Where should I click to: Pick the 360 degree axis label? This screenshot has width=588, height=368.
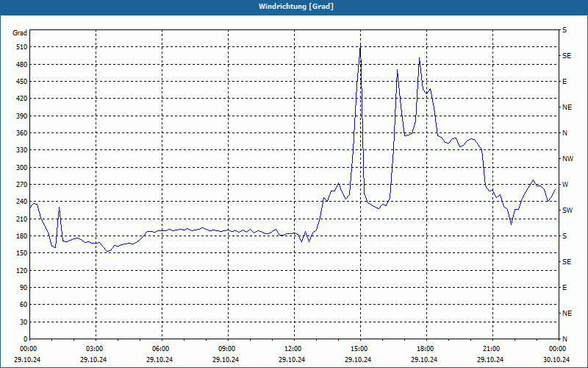[x=22, y=133]
